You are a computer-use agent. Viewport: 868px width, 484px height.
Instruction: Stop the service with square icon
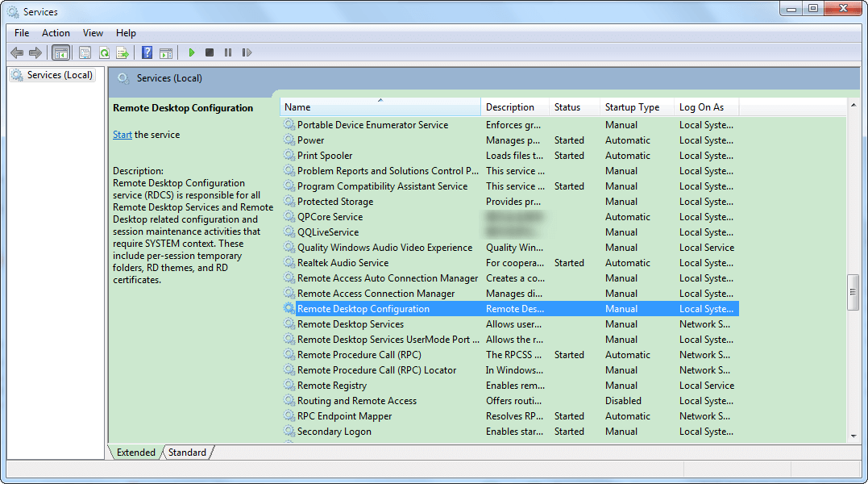pyautogui.click(x=210, y=52)
